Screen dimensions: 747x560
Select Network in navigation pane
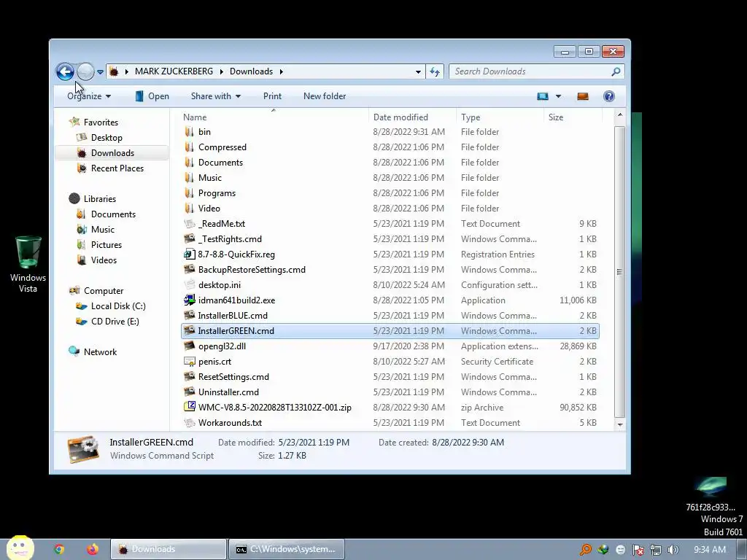[100, 352]
